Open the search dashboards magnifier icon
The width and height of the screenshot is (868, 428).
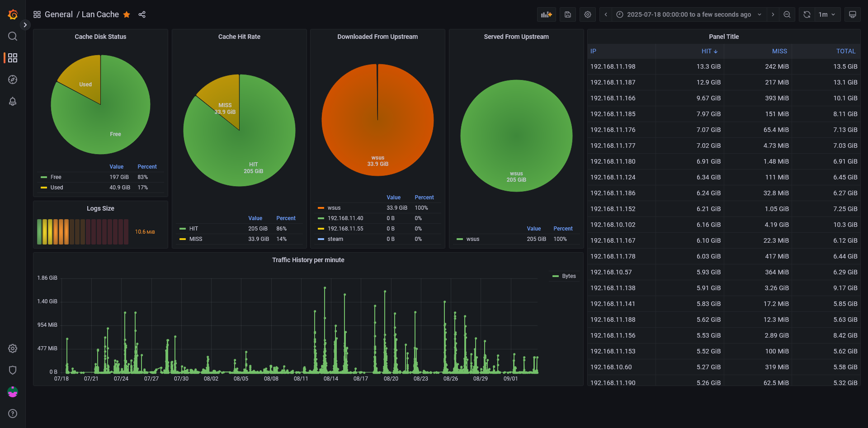click(x=13, y=36)
